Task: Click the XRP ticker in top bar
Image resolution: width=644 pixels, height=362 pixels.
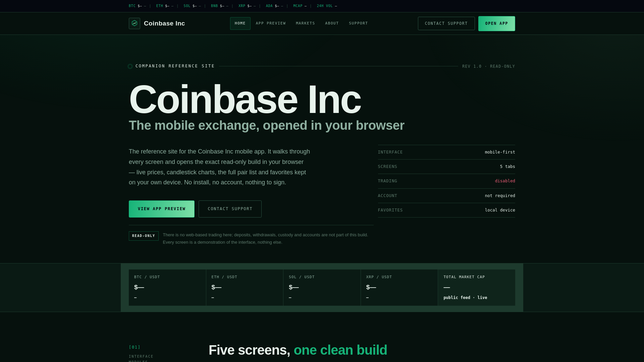Action: click(247, 6)
